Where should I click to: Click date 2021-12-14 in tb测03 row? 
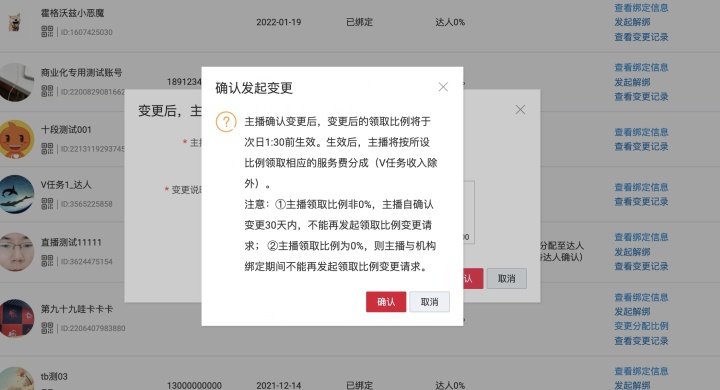(279, 385)
